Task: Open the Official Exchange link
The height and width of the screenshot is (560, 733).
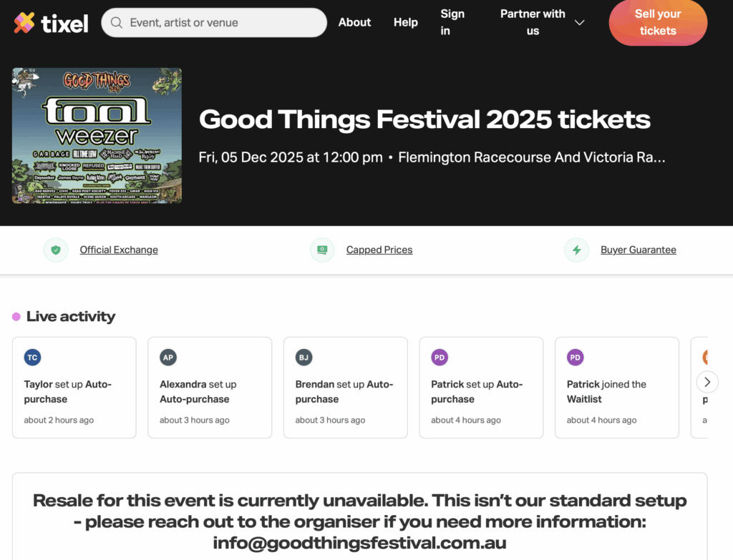Action: click(x=119, y=250)
